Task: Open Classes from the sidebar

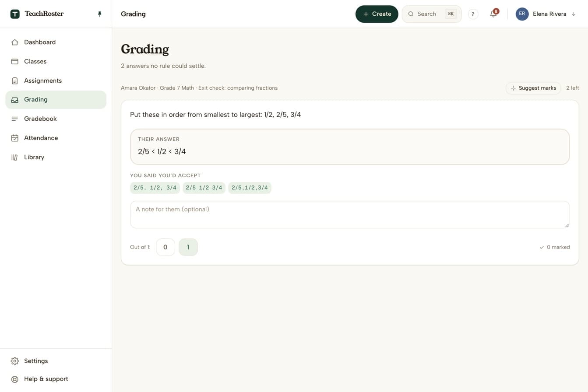Action: coord(56,62)
